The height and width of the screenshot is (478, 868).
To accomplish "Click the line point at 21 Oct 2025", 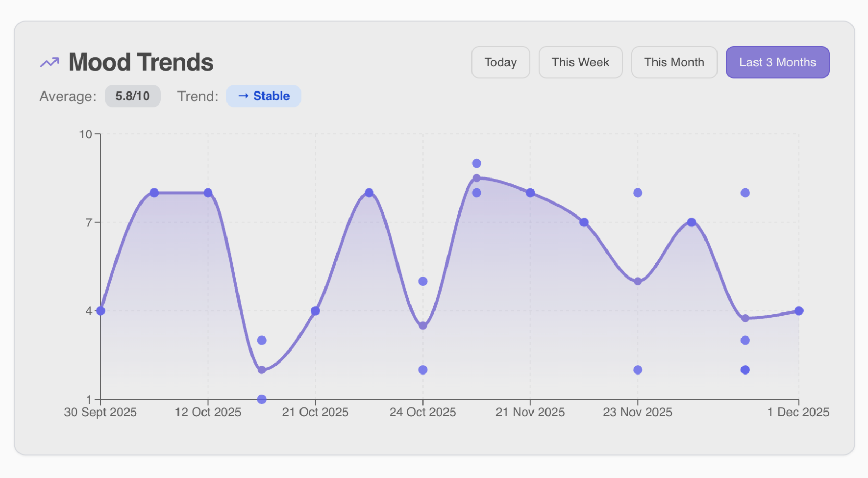I will [x=315, y=311].
